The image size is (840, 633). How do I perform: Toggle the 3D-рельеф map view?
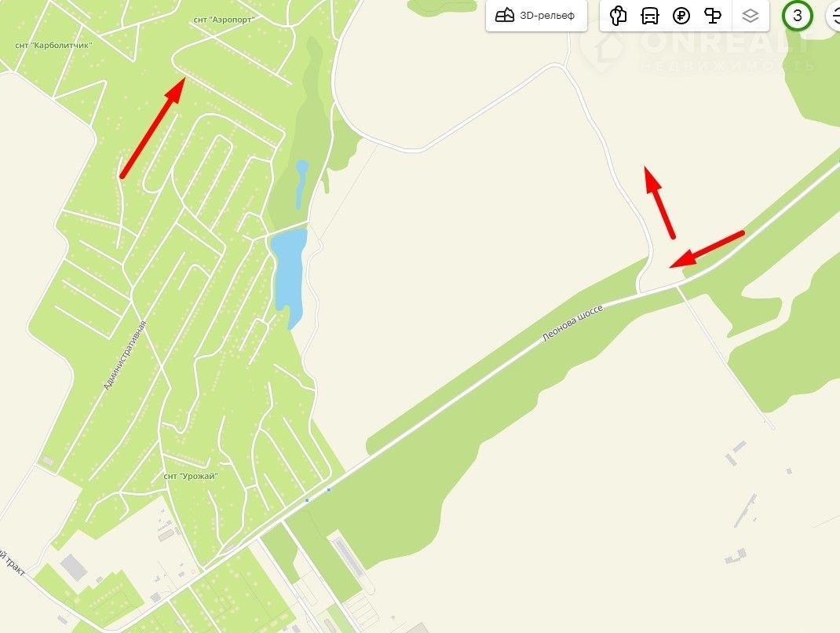[x=536, y=16]
